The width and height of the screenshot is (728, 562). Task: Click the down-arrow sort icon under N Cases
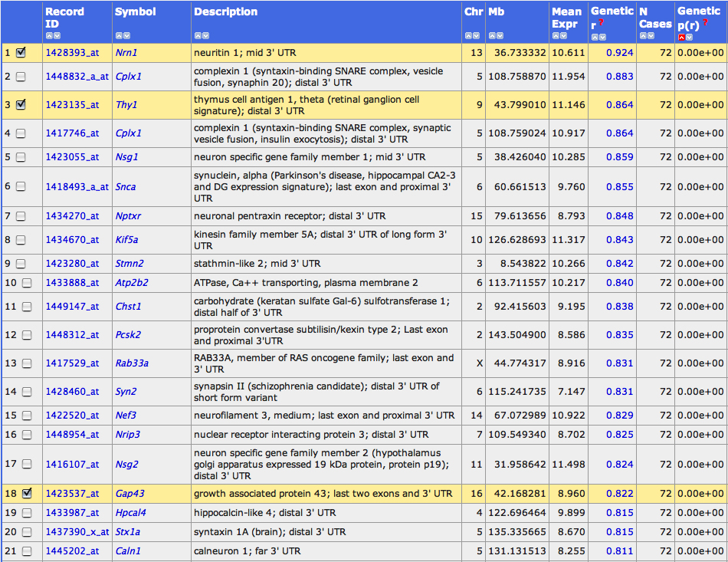pos(652,36)
